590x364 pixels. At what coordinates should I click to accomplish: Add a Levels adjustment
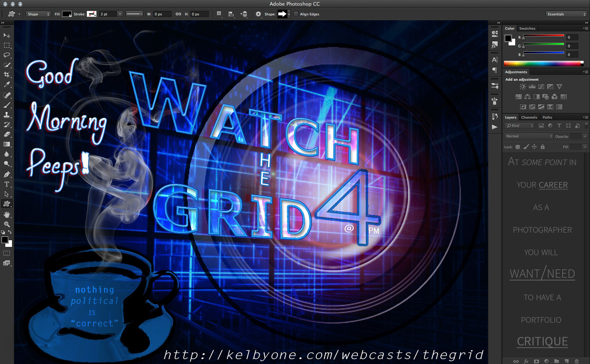tap(532, 87)
